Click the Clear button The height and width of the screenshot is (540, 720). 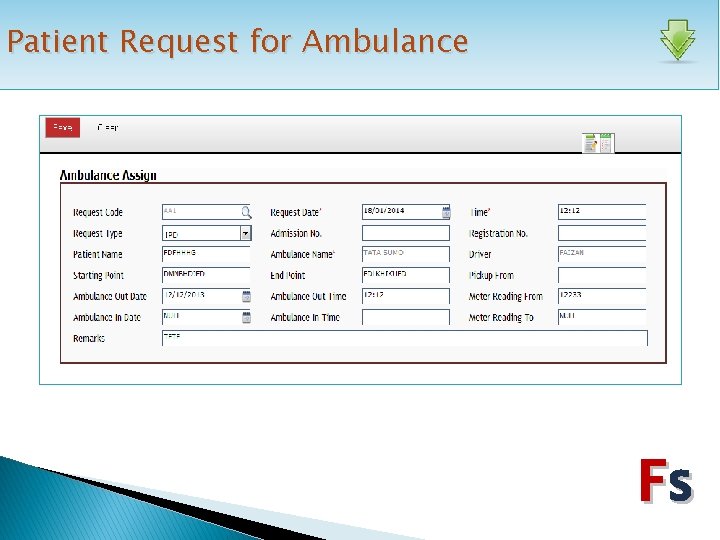[x=108, y=127]
